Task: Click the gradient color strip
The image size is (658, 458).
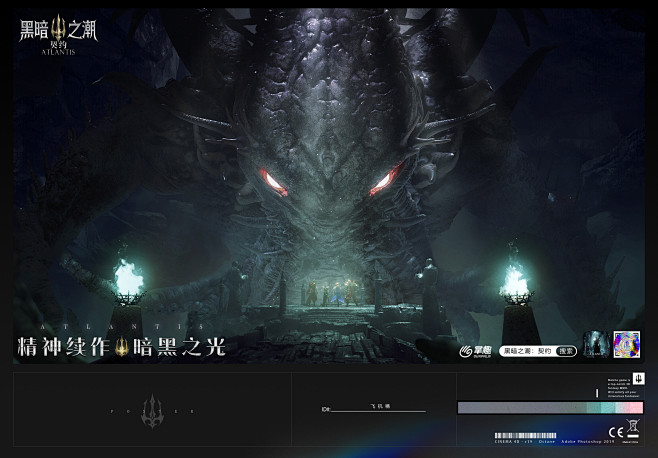Action: point(550,408)
